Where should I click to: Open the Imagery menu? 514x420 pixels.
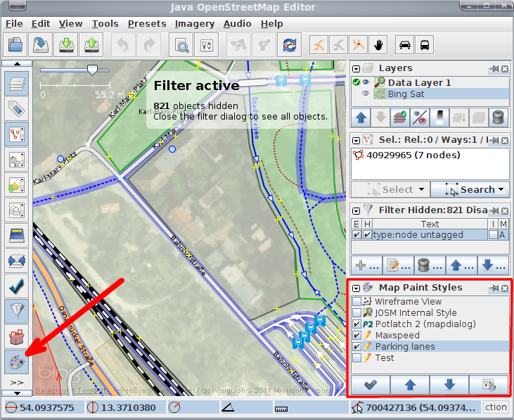point(195,23)
